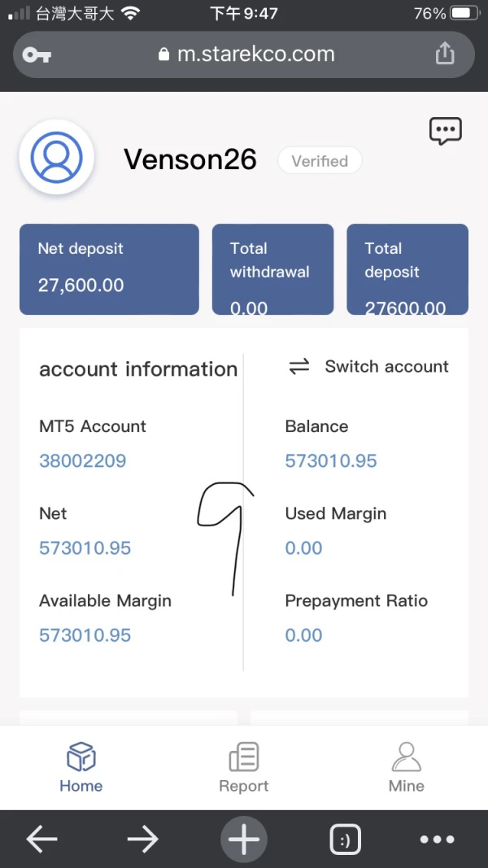Tap the user profile avatar icon
The image size is (488, 868).
click(56, 157)
